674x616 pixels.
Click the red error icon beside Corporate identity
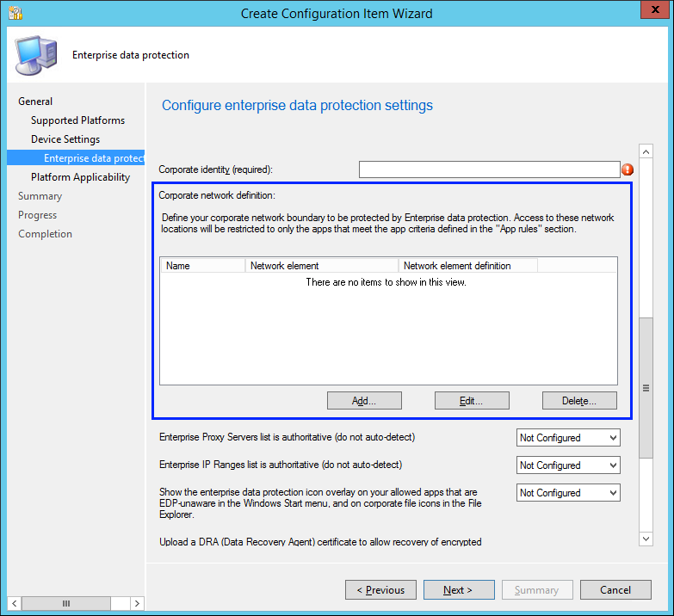(628, 169)
